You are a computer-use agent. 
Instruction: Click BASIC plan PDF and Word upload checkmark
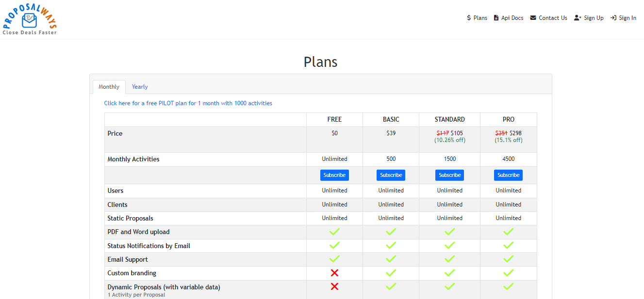pos(391,232)
